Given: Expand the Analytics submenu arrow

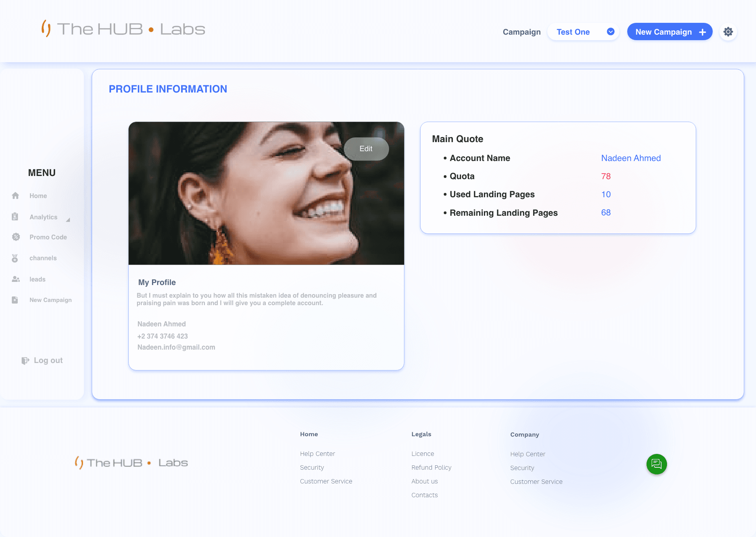Looking at the screenshot, I should pos(68,220).
